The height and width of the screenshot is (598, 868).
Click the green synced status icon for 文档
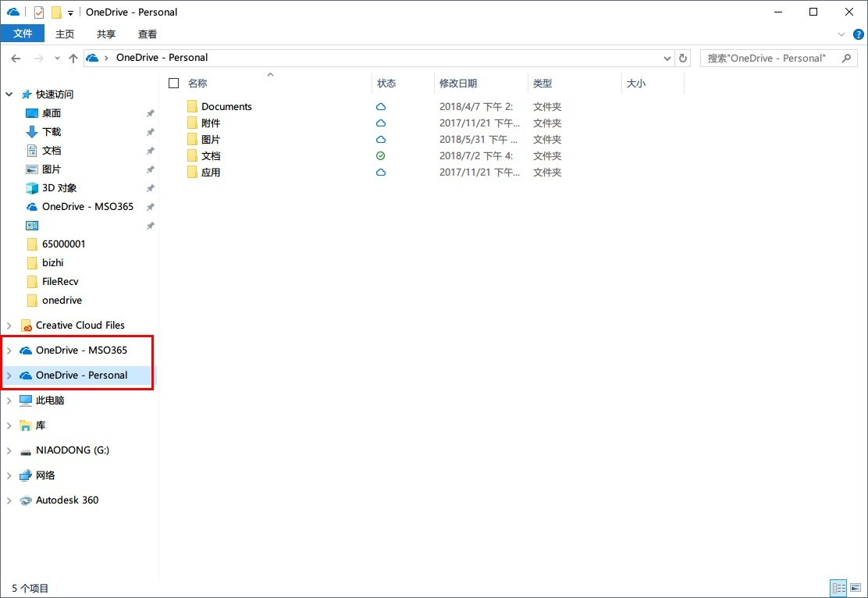point(381,156)
